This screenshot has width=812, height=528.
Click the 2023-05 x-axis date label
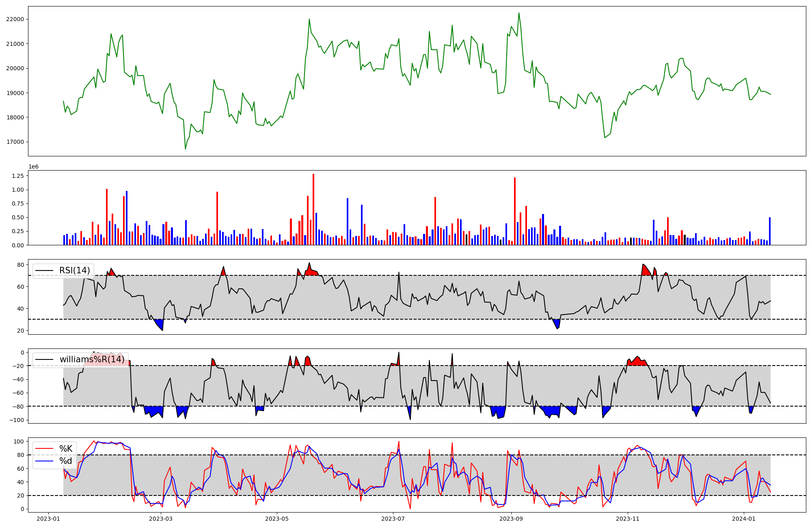click(x=277, y=519)
